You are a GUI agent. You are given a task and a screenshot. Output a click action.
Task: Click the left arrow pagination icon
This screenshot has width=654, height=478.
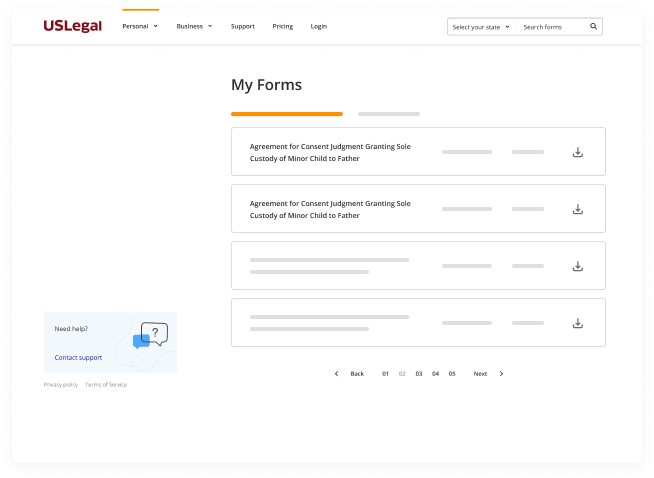(x=336, y=373)
